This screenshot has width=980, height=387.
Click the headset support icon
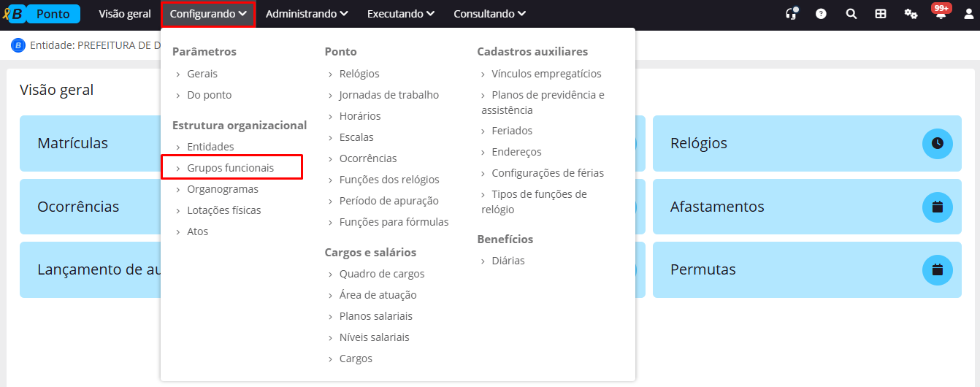pyautogui.click(x=791, y=14)
